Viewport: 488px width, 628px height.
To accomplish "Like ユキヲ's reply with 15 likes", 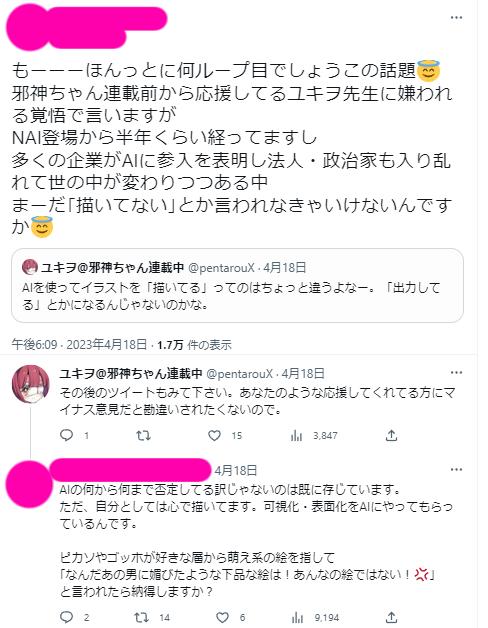I will pyautogui.click(x=225, y=435).
